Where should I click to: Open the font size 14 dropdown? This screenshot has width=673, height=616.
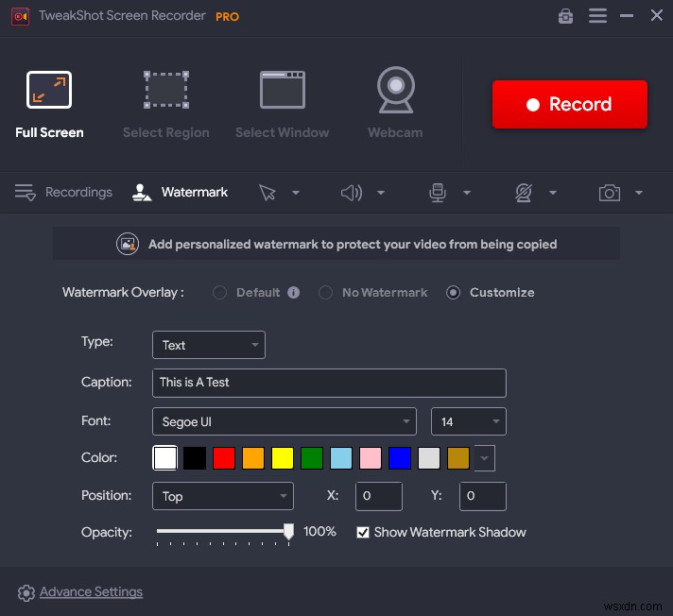[468, 421]
